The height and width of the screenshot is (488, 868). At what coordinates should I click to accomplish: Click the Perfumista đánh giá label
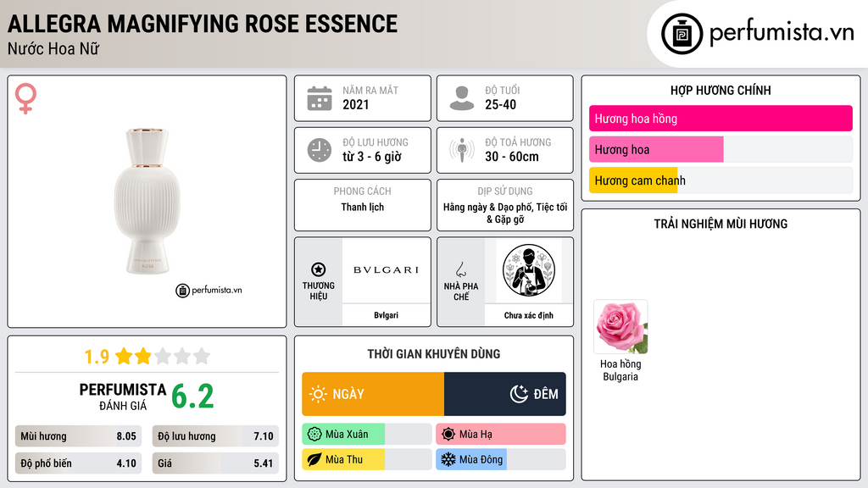pos(123,396)
